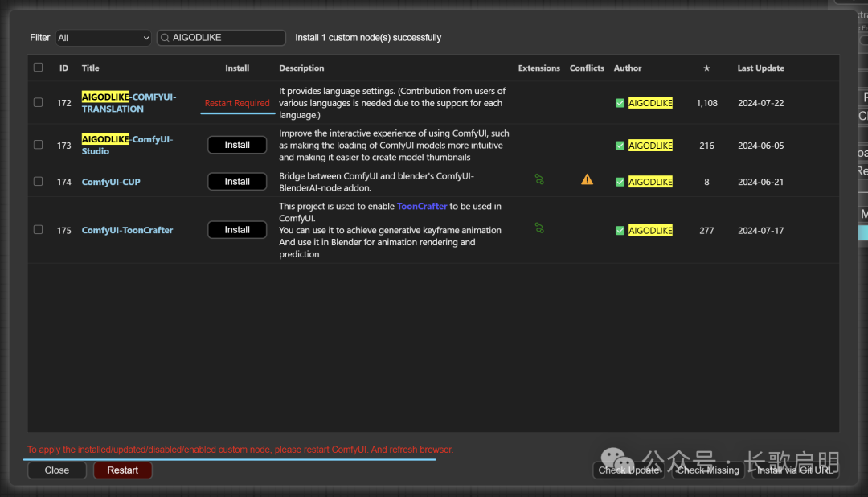Click the green verified icon in row 174
The height and width of the screenshot is (497, 868).
(x=620, y=182)
